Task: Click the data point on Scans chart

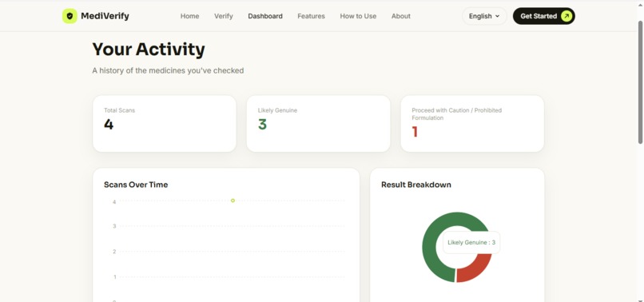Action: pos(233,201)
